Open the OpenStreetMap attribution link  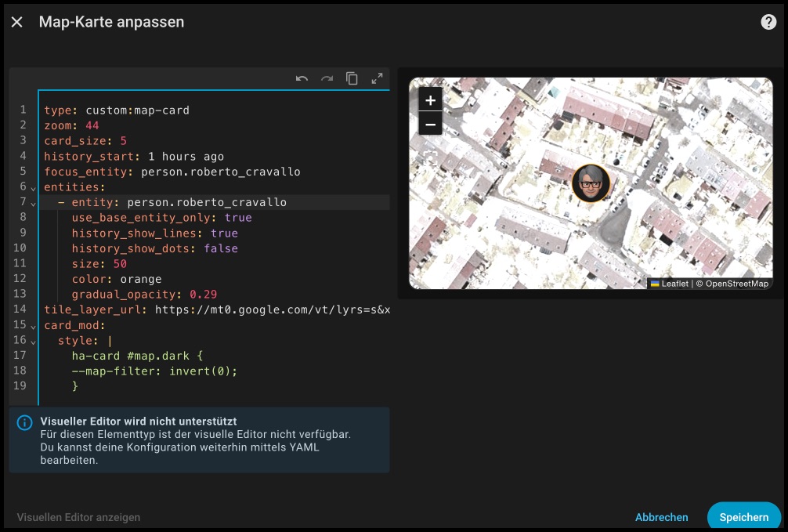737,284
